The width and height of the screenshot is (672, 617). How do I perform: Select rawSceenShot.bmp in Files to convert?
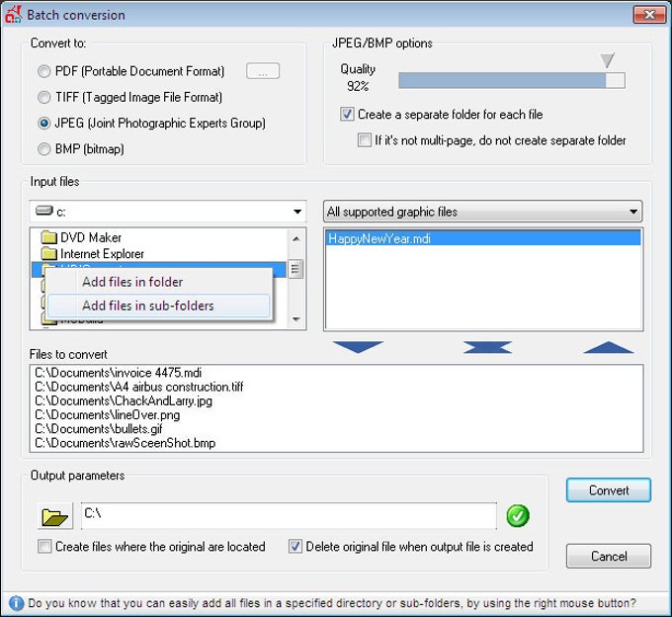(x=126, y=443)
